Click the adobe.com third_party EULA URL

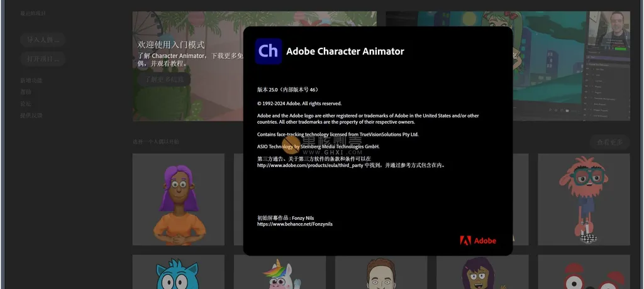click(x=310, y=165)
